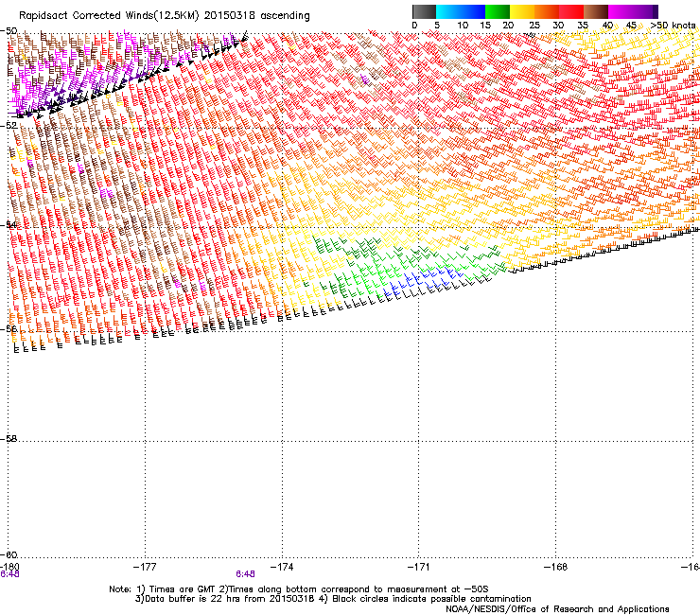Click the Rapidscat Corrected Winds title text
This screenshot has height=615, width=700.
[165, 16]
